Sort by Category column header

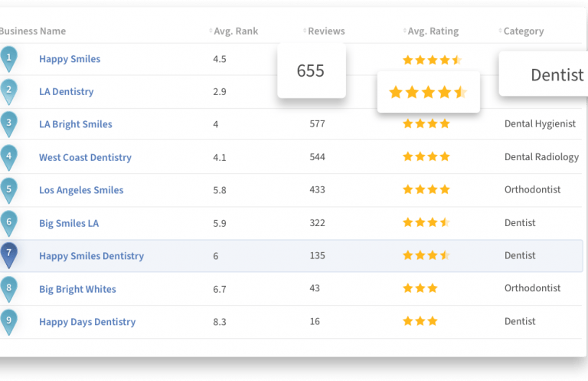coord(523,31)
